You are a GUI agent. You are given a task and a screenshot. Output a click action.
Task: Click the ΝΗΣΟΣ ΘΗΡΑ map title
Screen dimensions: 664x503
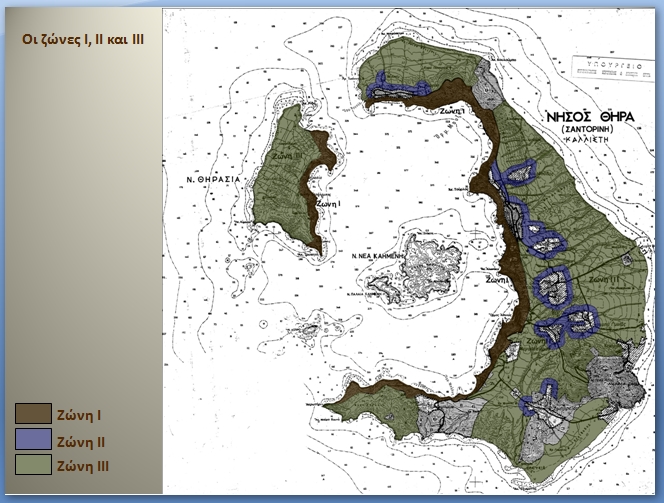590,117
